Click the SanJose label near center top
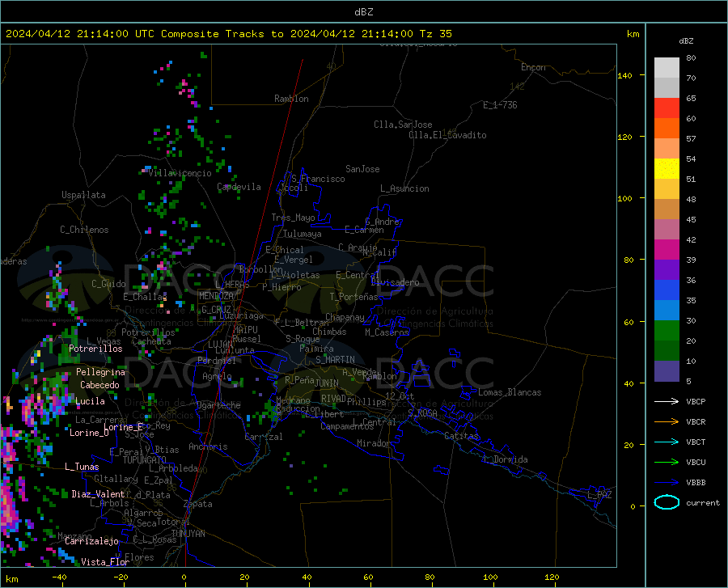 362,169
